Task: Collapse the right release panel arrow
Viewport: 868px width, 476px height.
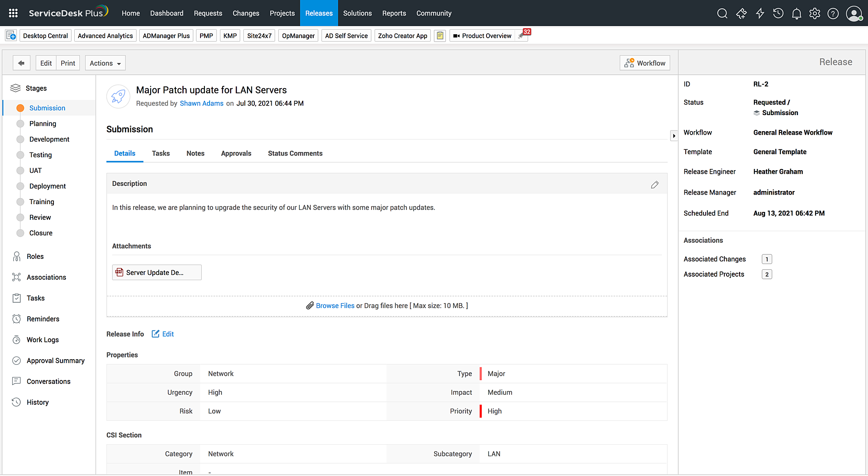Action: coord(674,136)
